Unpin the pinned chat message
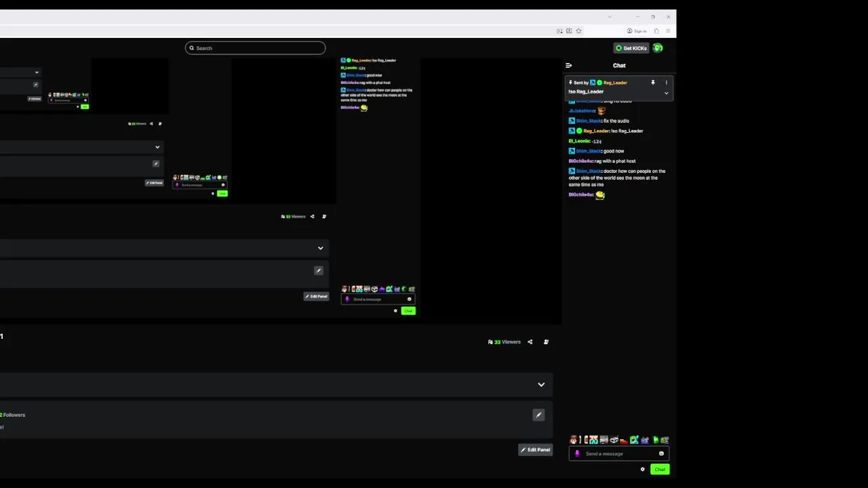 653,83
